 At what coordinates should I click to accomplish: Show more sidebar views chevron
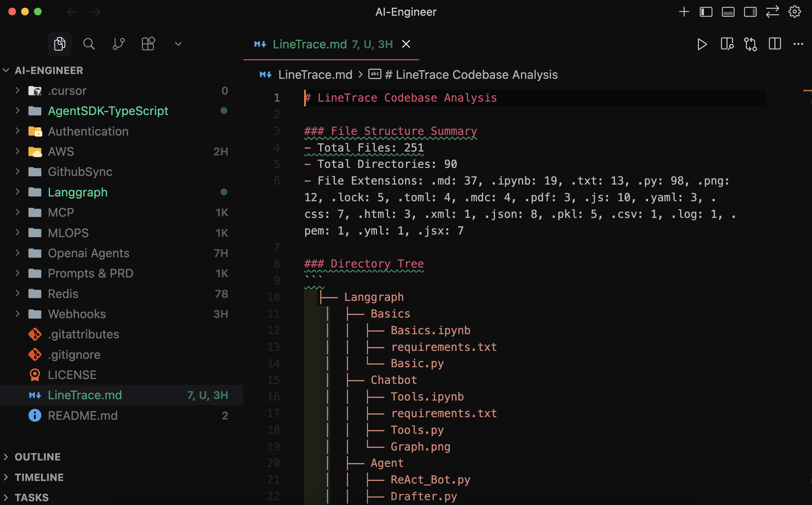point(178,44)
